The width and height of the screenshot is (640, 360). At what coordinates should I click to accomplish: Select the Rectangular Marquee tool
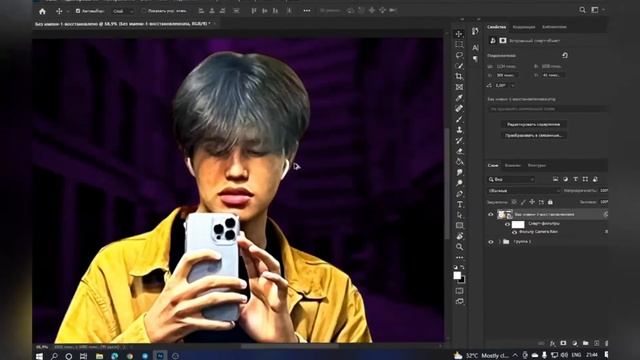pos(459,44)
